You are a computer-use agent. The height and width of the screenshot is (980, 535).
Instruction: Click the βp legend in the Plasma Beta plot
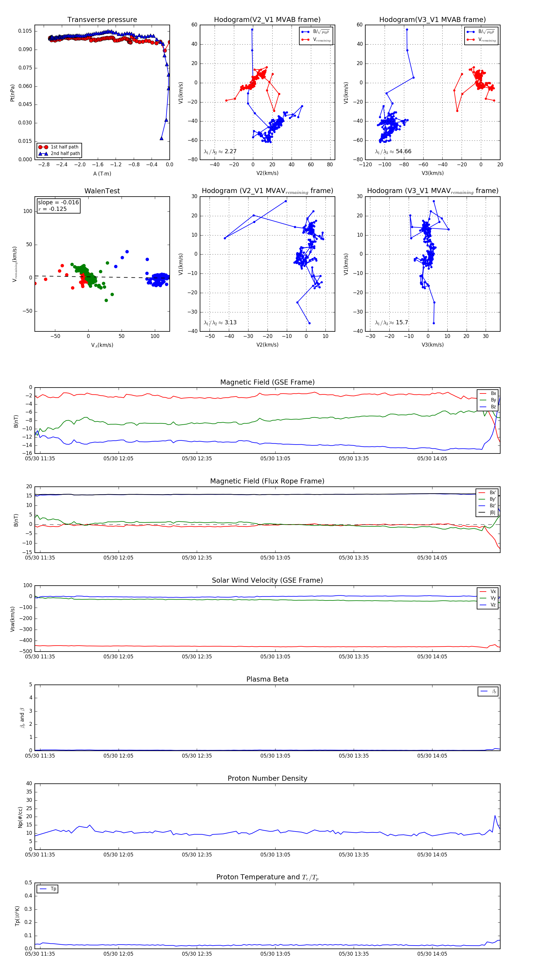click(488, 691)
